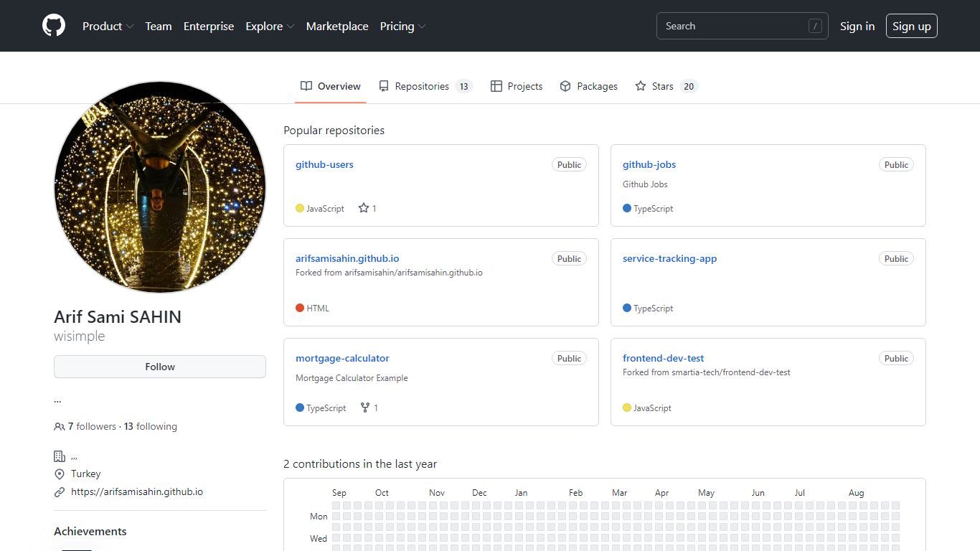Expand the Explore dropdown menu
Image resolution: width=980 pixels, height=551 pixels.
(270, 26)
